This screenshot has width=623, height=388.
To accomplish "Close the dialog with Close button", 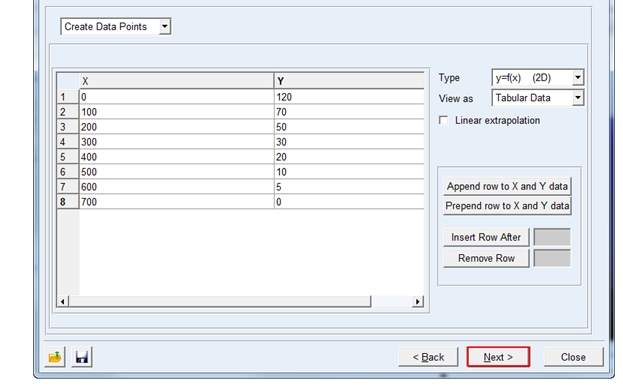I will click(x=573, y=357).
